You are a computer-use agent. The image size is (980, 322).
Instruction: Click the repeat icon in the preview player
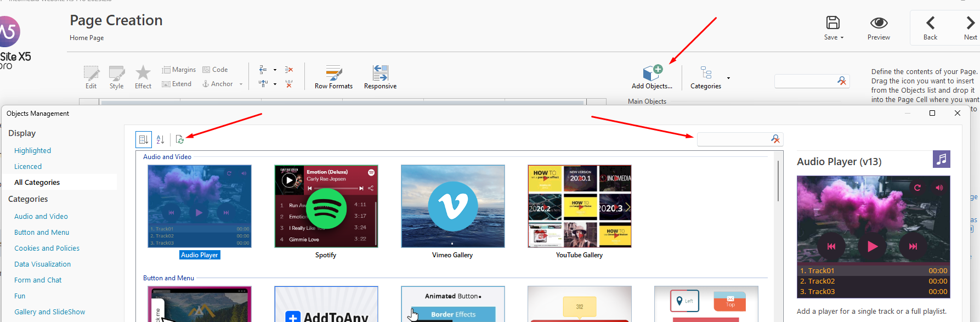pyautogui.click(x=917, y=188)
